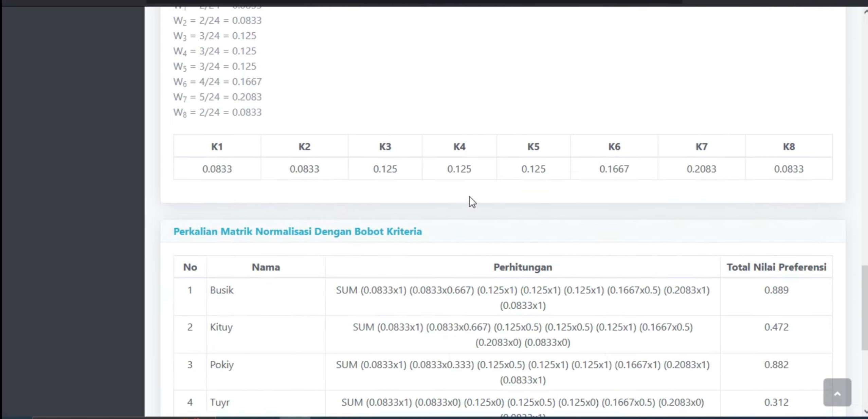Click the Total Nilai Preferensi header
Viewport: 868px width, 419px height.
click(776, 267)
